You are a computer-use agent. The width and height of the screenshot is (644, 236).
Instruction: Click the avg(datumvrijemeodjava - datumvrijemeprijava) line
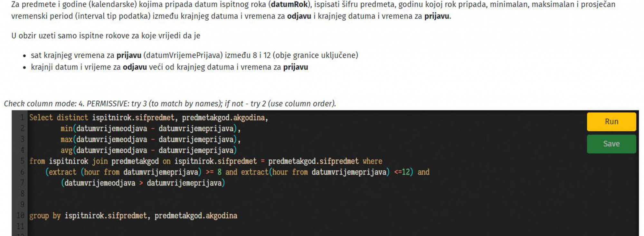[149, 151]
